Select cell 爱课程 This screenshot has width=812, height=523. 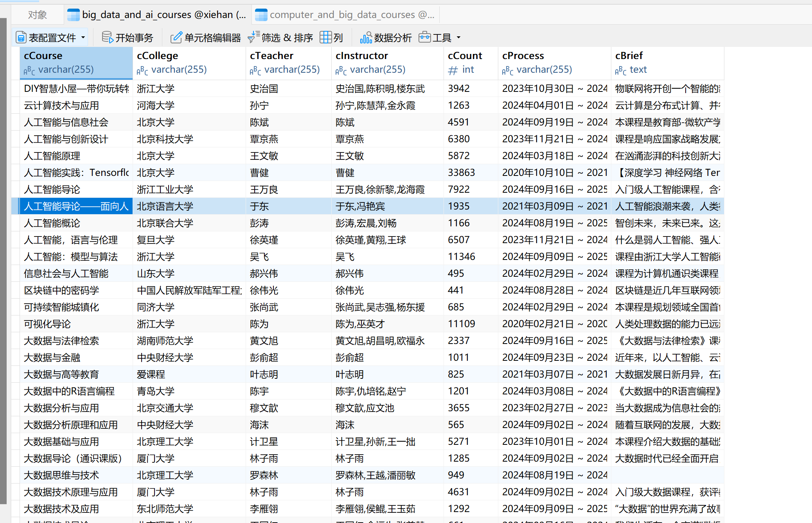(x=189, y=374)
